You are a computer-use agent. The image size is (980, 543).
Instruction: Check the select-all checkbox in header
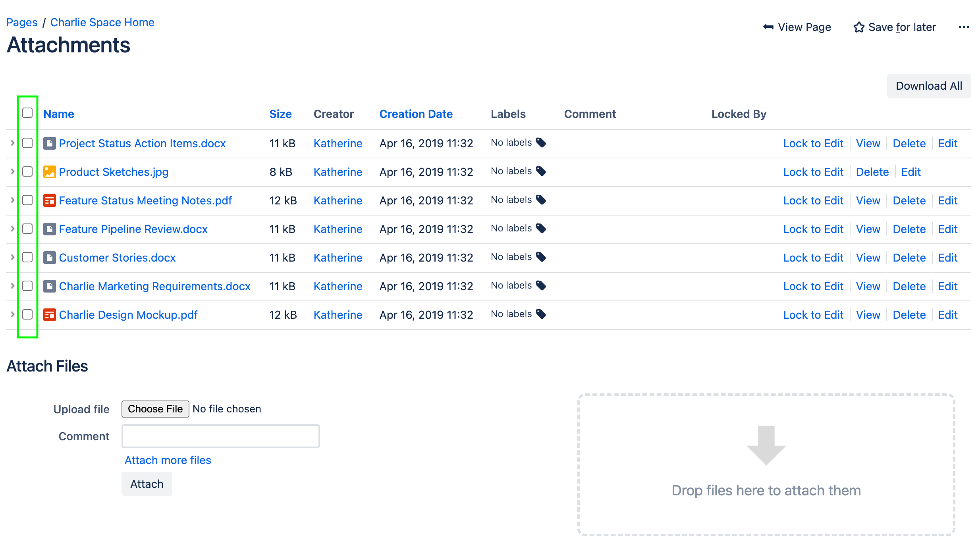pos(27,113)
